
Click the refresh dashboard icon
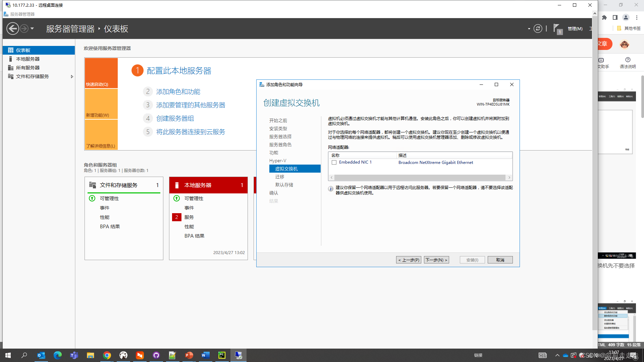[x=538, y=28]
